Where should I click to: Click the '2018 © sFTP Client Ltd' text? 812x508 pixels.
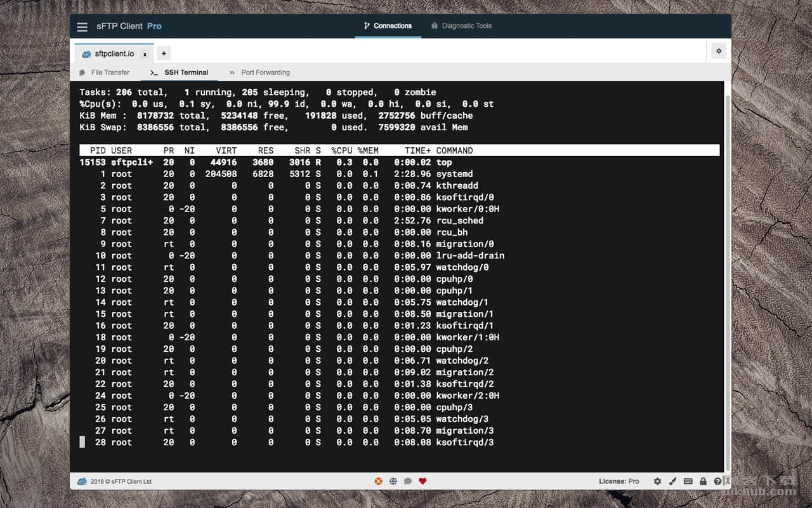pyautogui.click(x=121, y=481)
